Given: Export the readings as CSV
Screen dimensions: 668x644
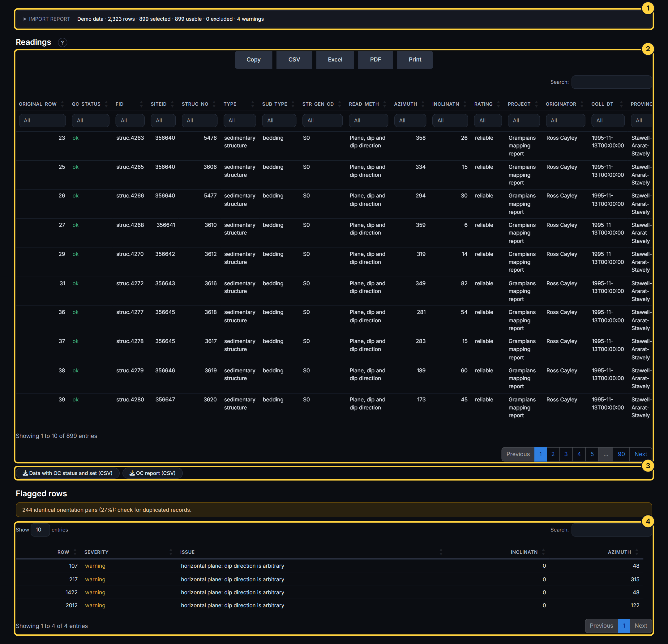Looking at the screenshot, I should click(x=294, y=60).
